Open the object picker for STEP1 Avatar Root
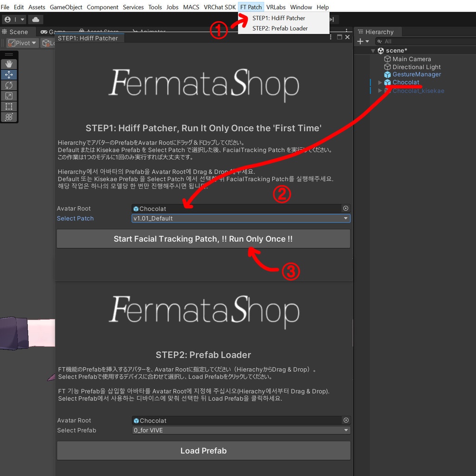Image resolution: width=476 pixels, height=476 pixels. (346, 208)
